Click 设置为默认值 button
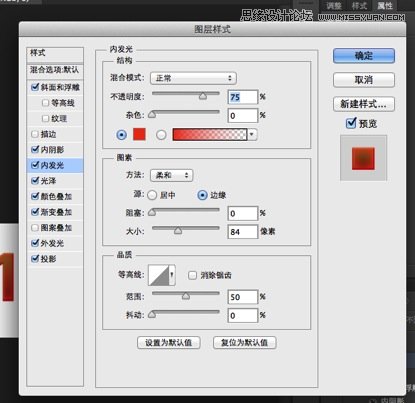 169,342
